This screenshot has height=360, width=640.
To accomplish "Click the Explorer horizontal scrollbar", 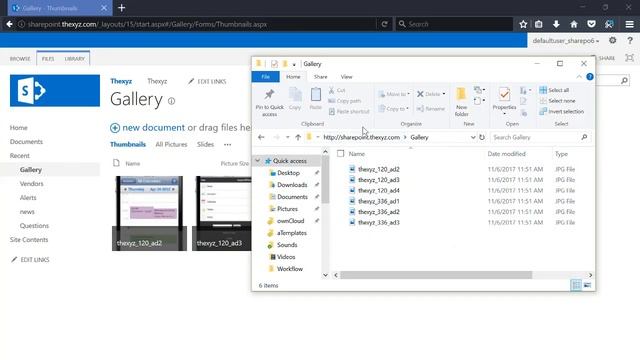I will [436, 275].
